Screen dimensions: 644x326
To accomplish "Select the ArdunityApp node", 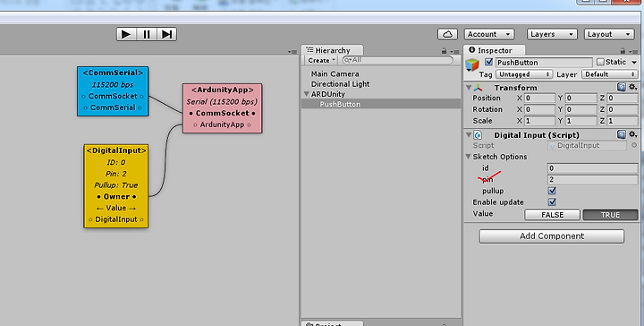I will coord(222,108).
